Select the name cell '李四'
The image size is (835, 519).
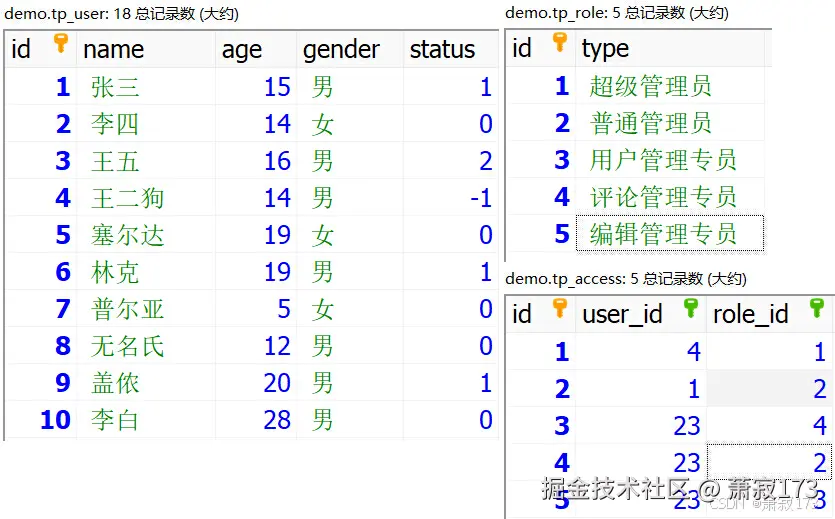pos(146,123)
